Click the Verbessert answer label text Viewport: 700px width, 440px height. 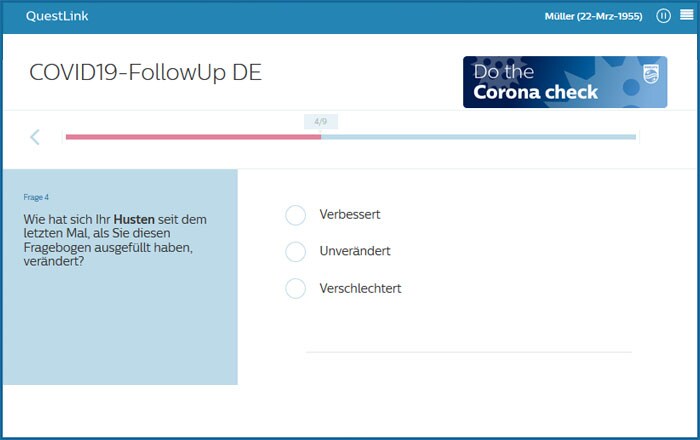[x=350, y=215]
